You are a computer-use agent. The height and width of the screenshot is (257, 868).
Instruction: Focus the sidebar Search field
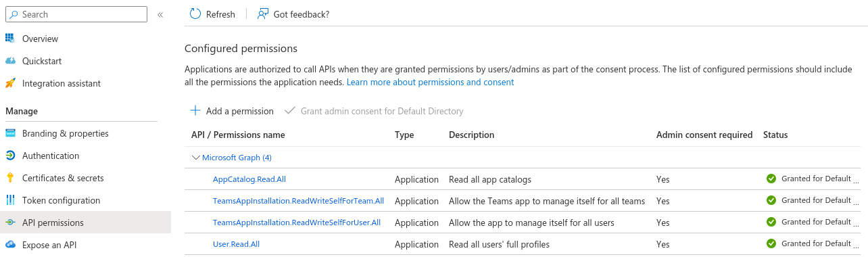(x=76, y=14)
